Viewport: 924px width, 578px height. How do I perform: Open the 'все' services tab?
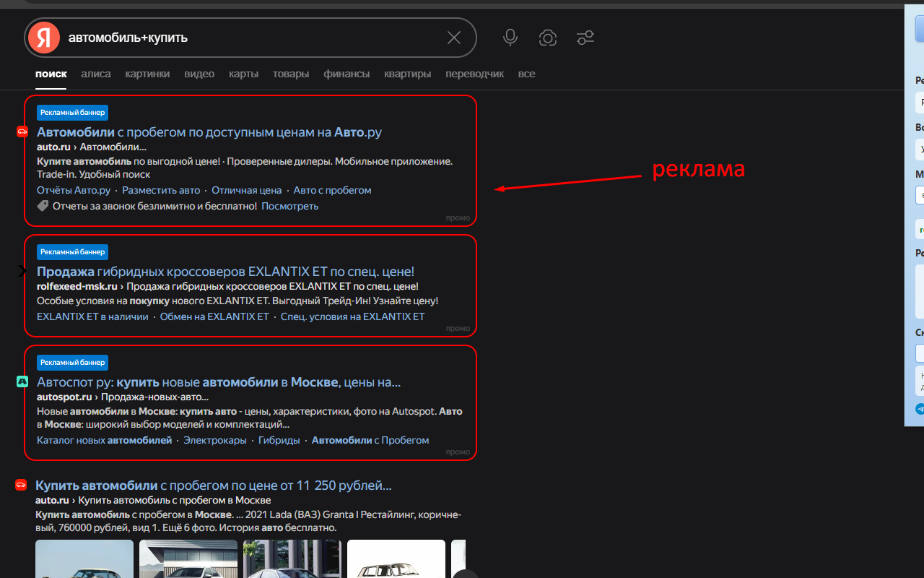527,74
